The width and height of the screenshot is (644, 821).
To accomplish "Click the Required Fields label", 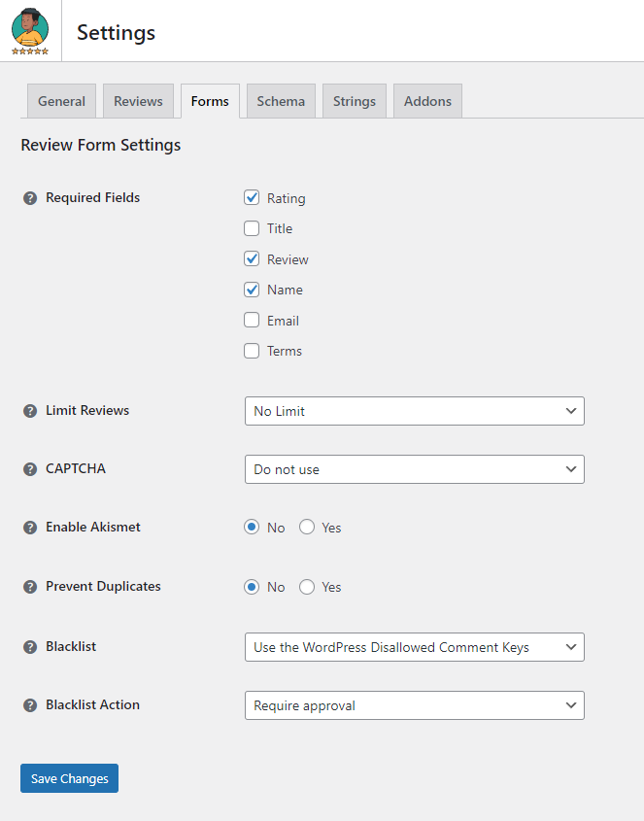I will [92, 197].
